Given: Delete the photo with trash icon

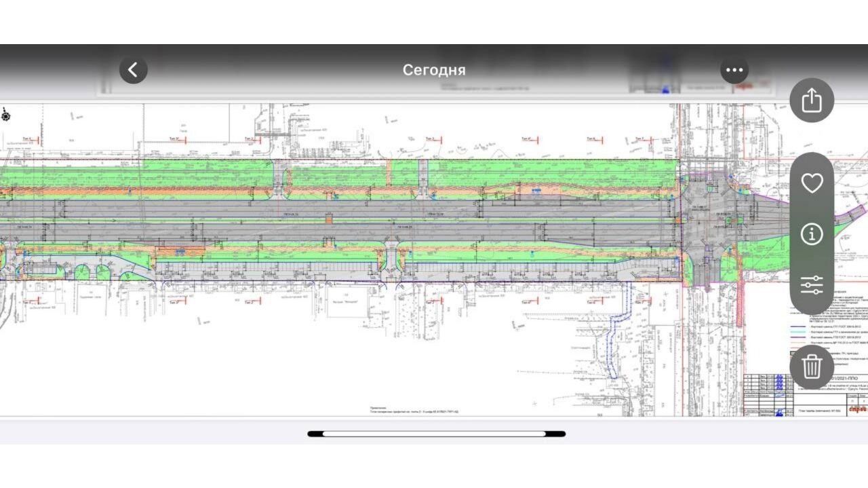Looking at the screenshot, I should pyautogui.click(x=812, y=367).
